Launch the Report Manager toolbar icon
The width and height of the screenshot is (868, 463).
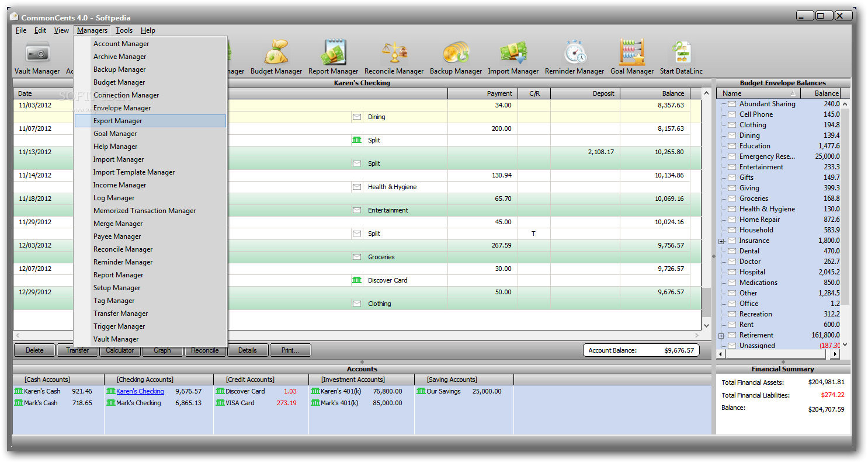[334, 53]
